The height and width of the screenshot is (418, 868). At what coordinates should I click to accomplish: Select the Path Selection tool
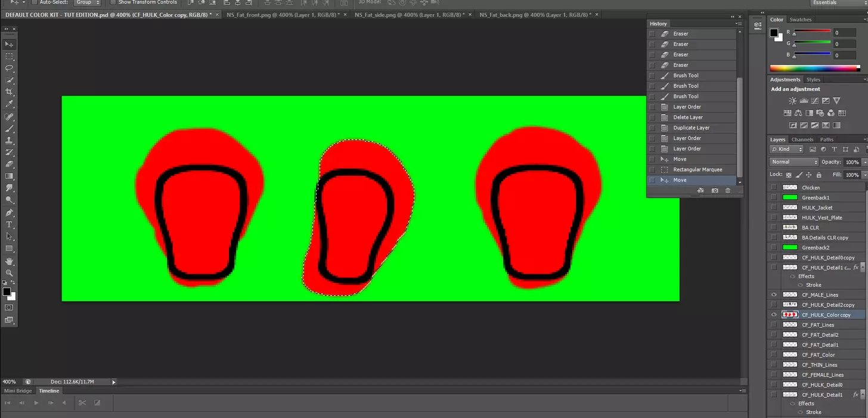point(9,237)
